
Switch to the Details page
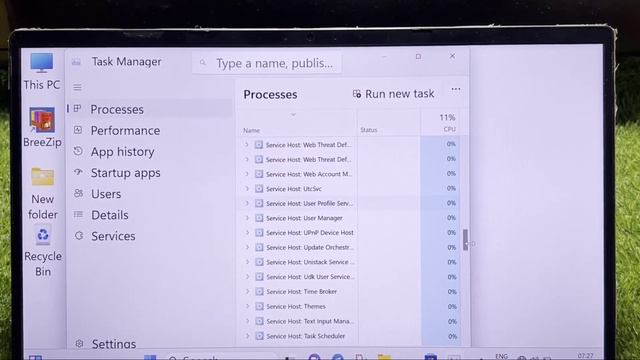coord(149,215)
